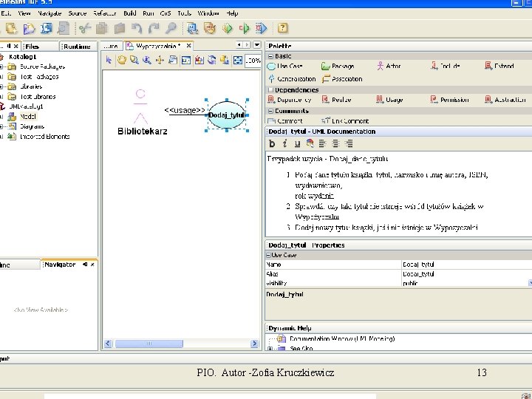
Task: Pick Generalization from the palette
Action: [292, 79]
